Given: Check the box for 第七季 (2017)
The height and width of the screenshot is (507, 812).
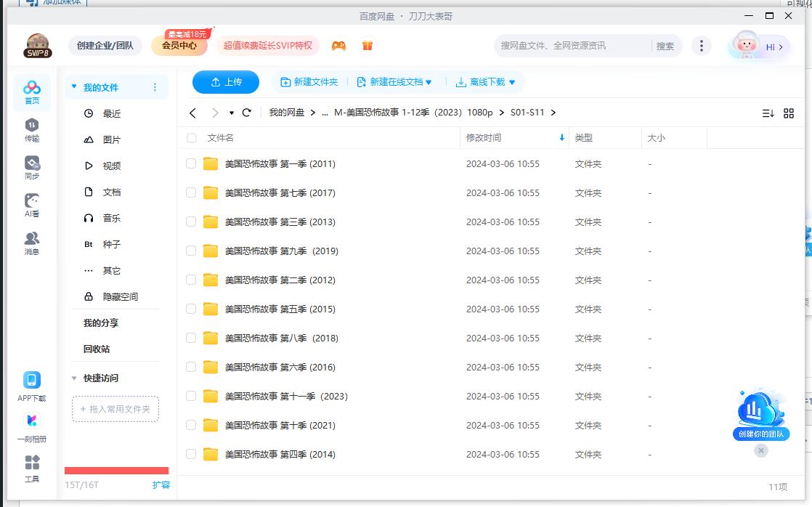Looking at the screenshot, I should pyautogui.click(x=191, y=192).
